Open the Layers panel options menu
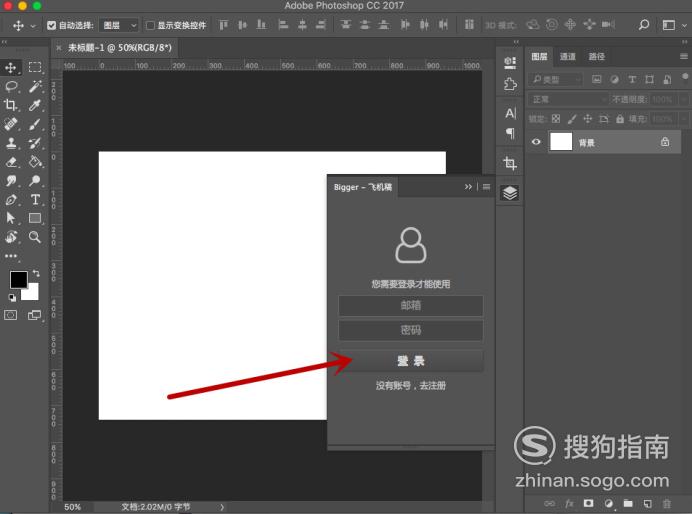This screenshot has height=514, width=692. (684, 56)
